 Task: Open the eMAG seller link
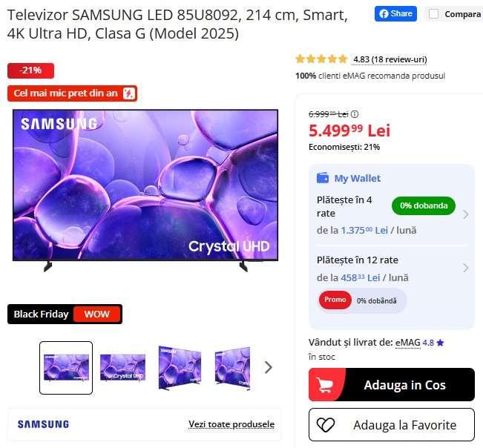407,343
